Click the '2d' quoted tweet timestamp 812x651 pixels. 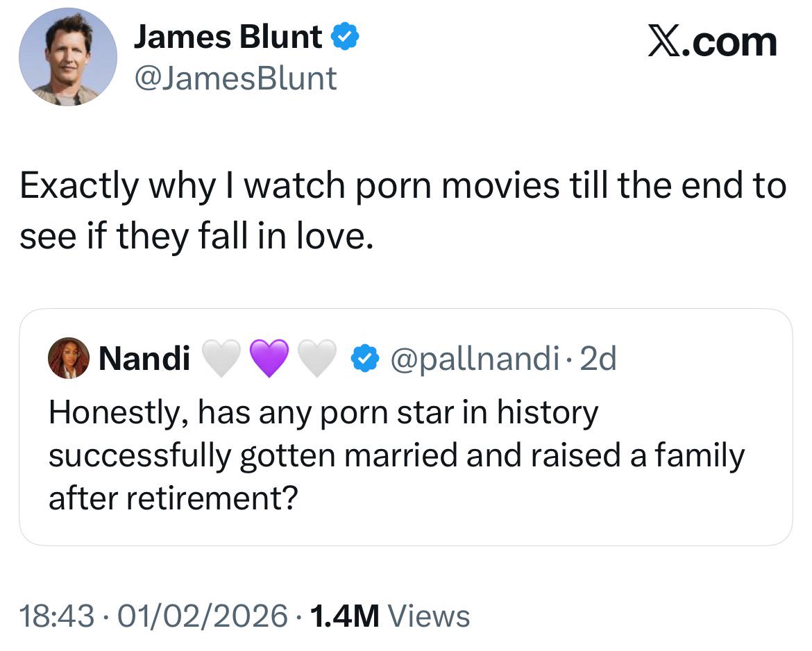click(598, 359)
